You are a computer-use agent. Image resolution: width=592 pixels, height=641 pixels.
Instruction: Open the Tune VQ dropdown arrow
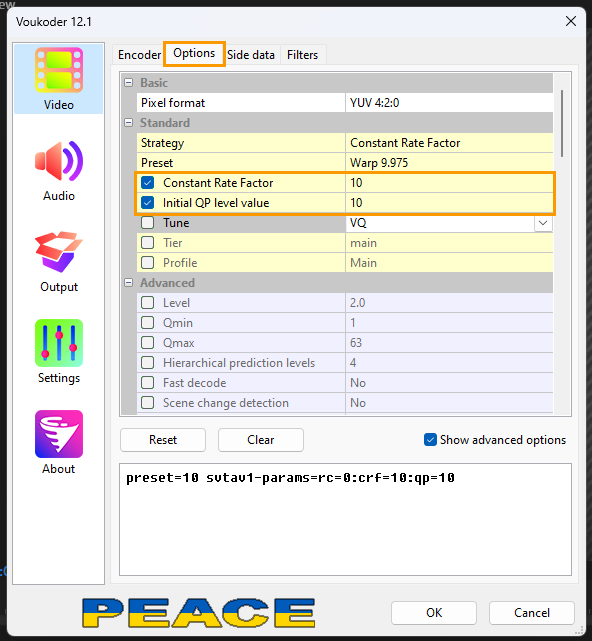tap(543, 223)
